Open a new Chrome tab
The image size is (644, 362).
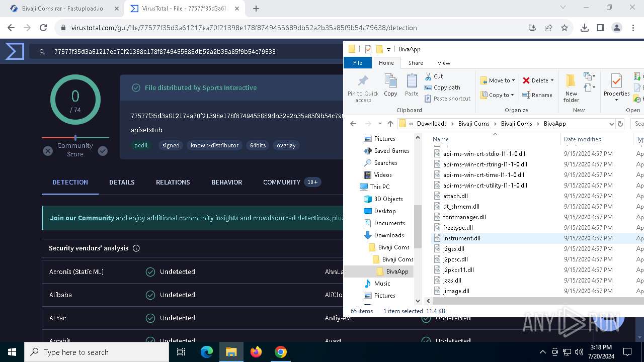click(x=256, y=9)
